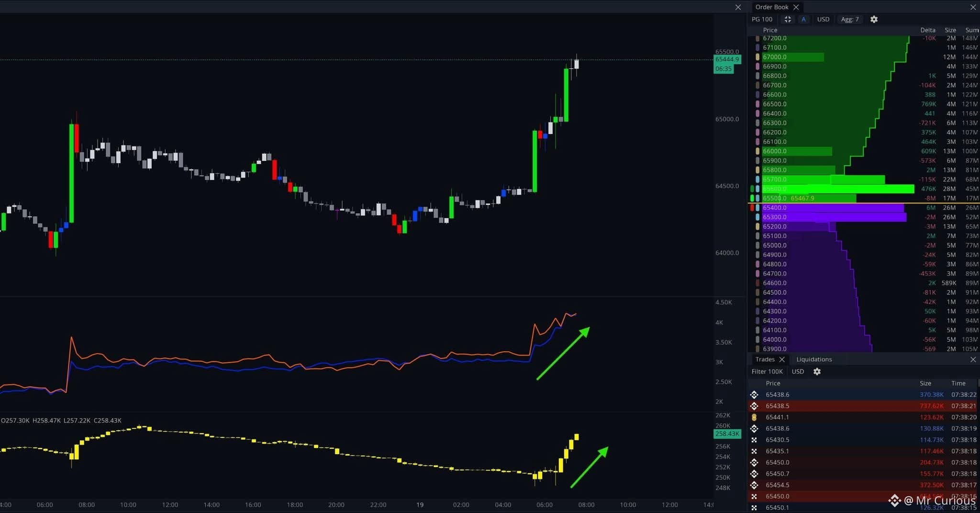Click the exchange icon beside 65450.1 trade
980x513 pixels.
[754, 508]
